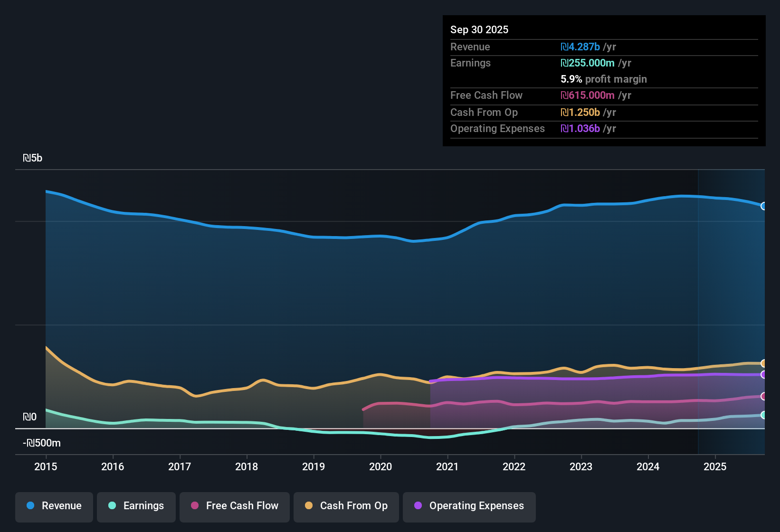Select the blue Revenue legend dot
This screenshot has height=532, width=780.
31,506
